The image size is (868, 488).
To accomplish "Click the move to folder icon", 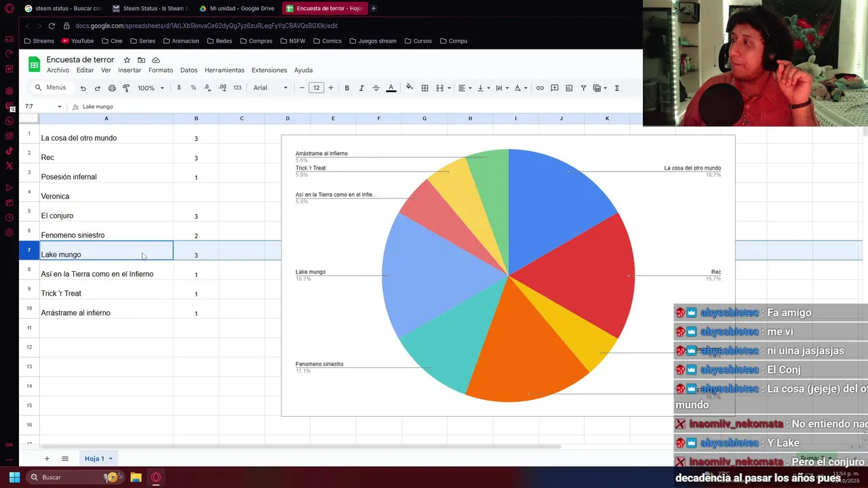I will 141,60.
